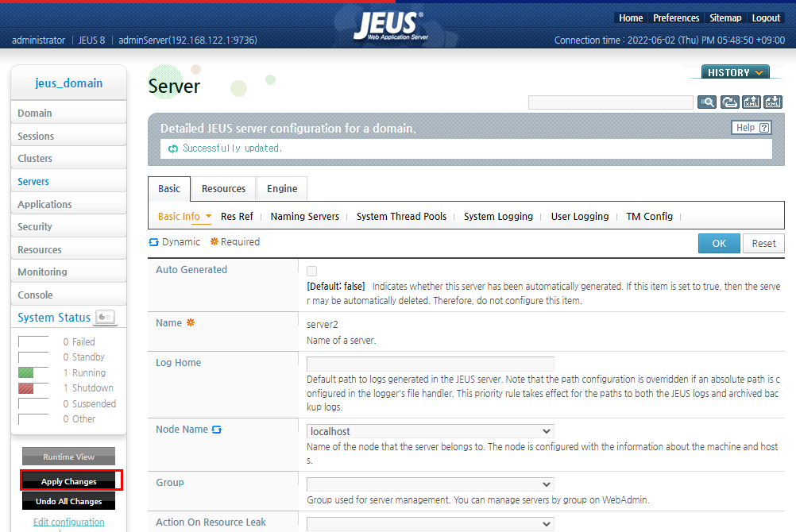This screenshot has height=532, width=796.
Task: Click the search input field
Action: point(611,102)
